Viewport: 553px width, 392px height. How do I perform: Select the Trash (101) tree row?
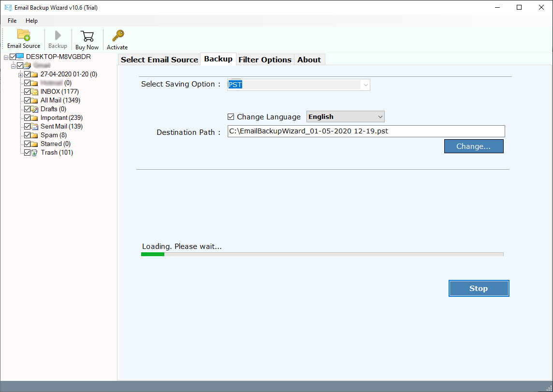coord(57,153)
